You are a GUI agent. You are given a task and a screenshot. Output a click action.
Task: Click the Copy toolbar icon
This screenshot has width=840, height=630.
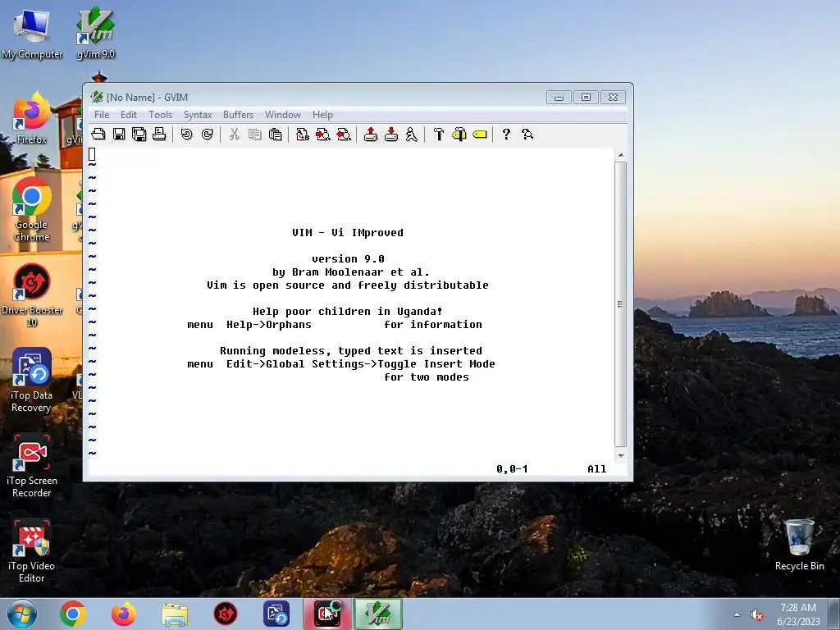click(x=255, y=134)
